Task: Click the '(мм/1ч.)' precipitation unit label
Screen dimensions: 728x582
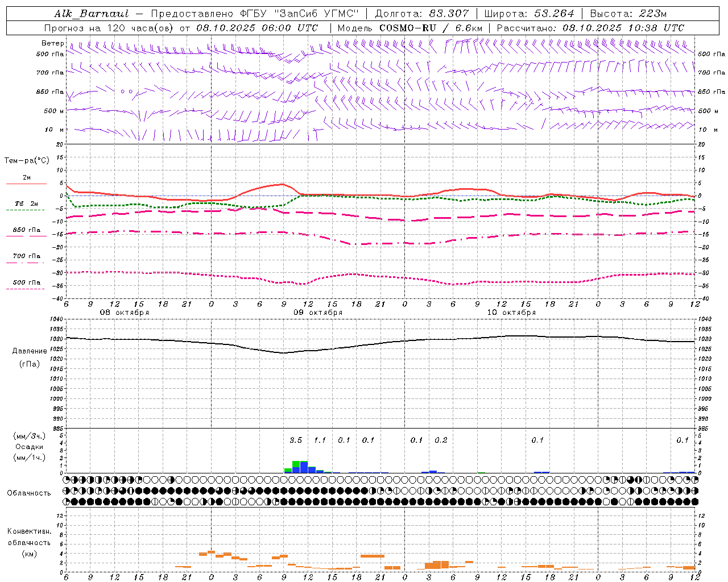Action: (x=30, y=458)
